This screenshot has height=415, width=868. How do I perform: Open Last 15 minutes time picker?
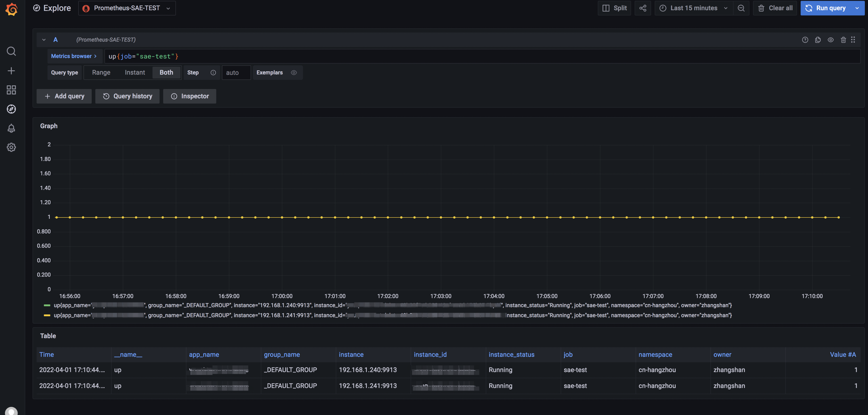pyautogui.click(x=693, y=8)
